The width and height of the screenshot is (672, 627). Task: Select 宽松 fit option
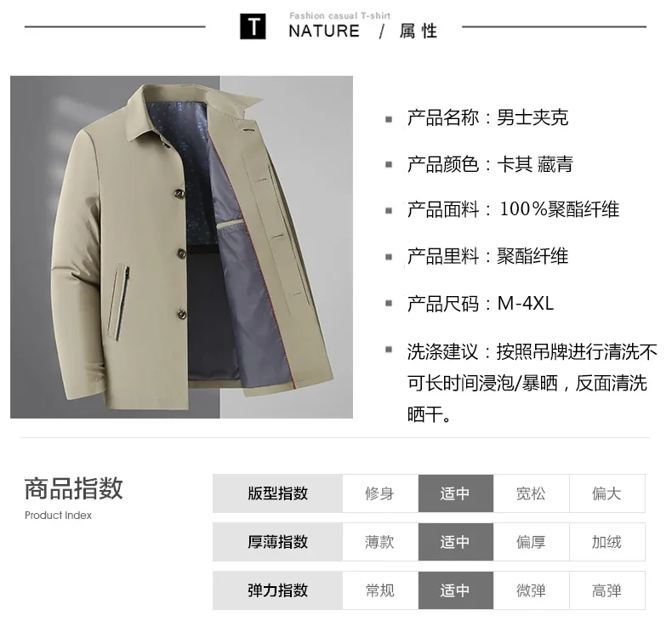(531, 493)
